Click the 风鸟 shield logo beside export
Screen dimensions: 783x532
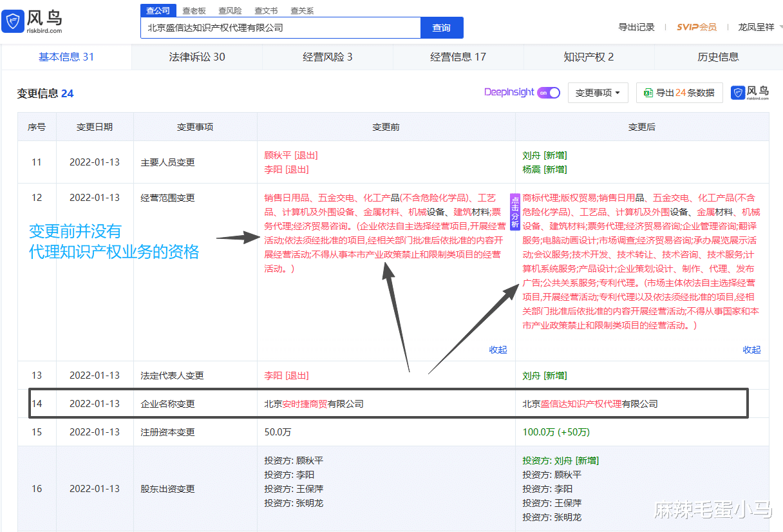[x=739, y=93]
